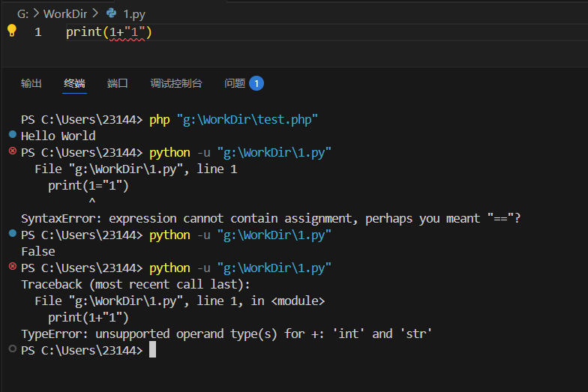Select the 终端 panel tab
The image size is (588, 392).
(74, 83)
